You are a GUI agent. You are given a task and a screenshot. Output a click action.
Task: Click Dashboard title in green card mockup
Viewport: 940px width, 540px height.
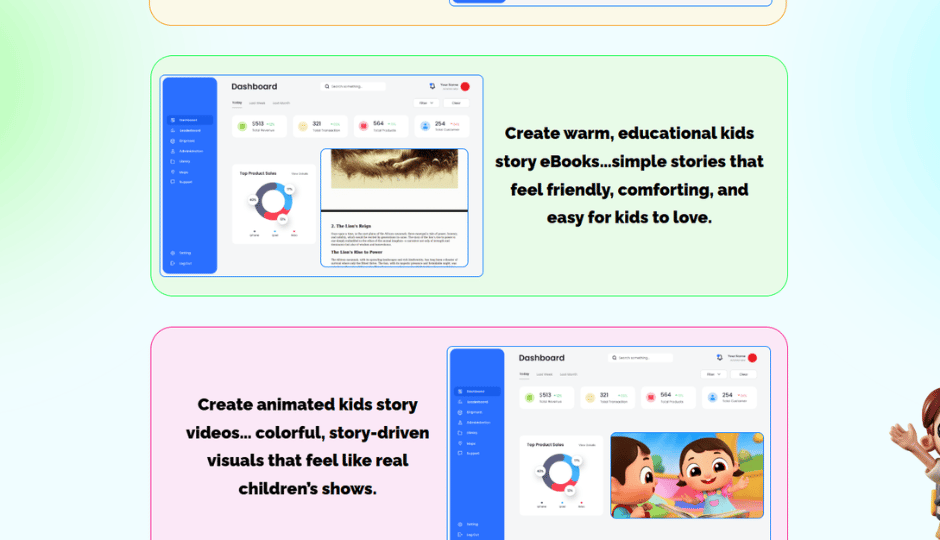click(x=254, y=86)
